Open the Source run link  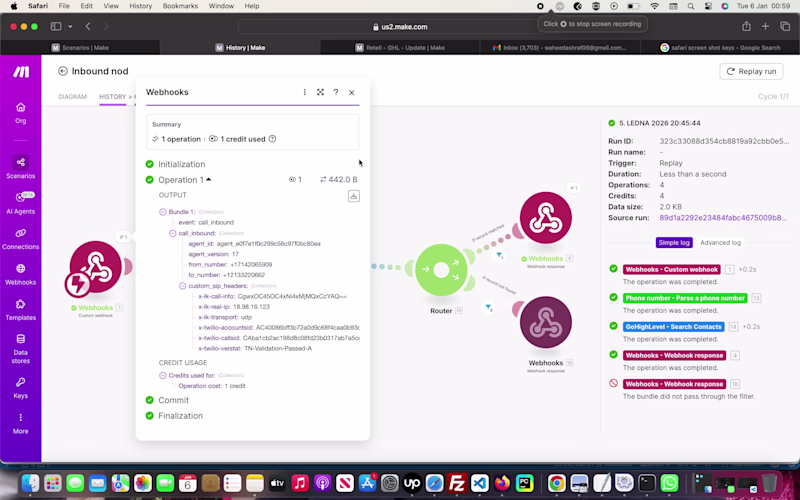(x=723, y=218)
